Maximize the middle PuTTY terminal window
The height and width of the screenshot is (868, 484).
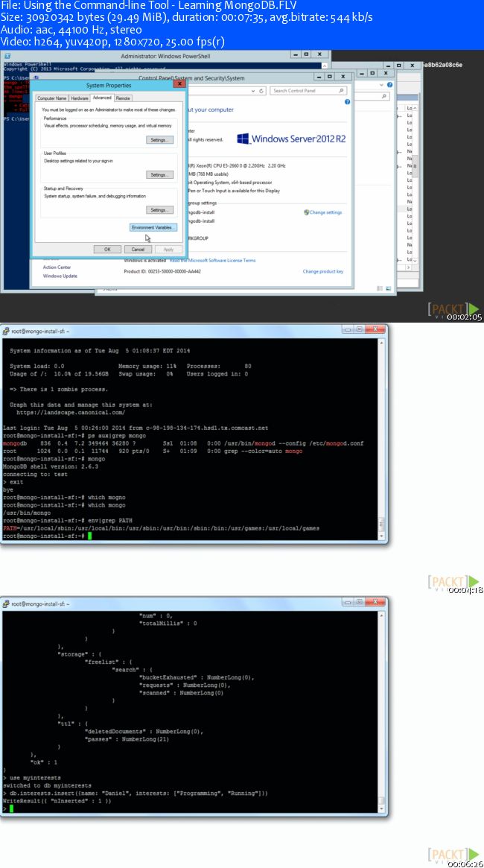coord(360,329)
